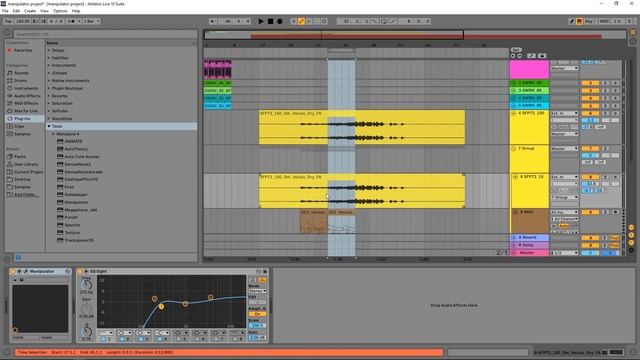Open the View menu
This screenshot has height=360, width=640.
pos(44,11)
